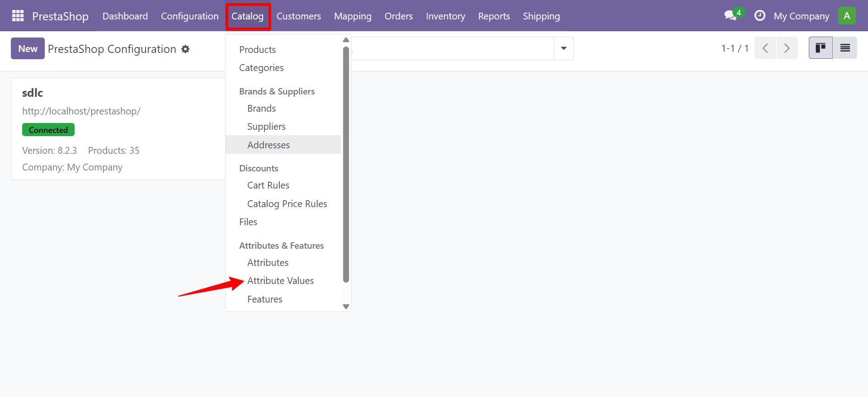The height and width of the screenshot is (397, 868).
Task: Switch to List view
Action: click(844, 48)
